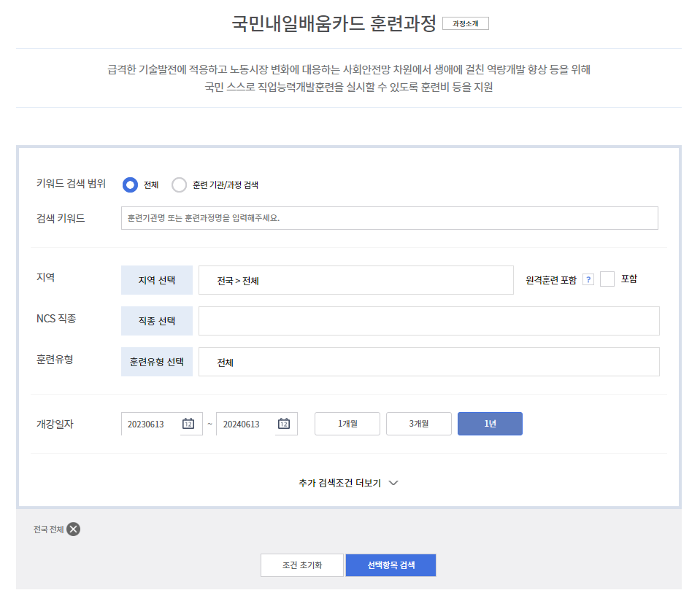Click 조건 초기화 to reset conditions
The width and height of the screenshot is (700, 601).
301,565
